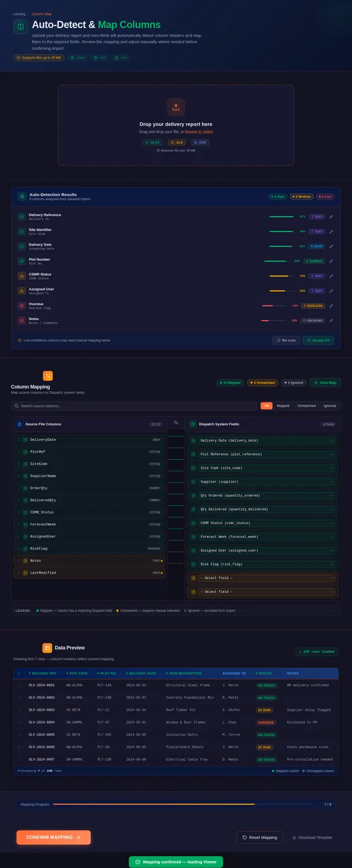Image resolution: width=352 pixels, height=868 pixels.
Task: Follow the browse to select link
Action: (x=199, y=132)
